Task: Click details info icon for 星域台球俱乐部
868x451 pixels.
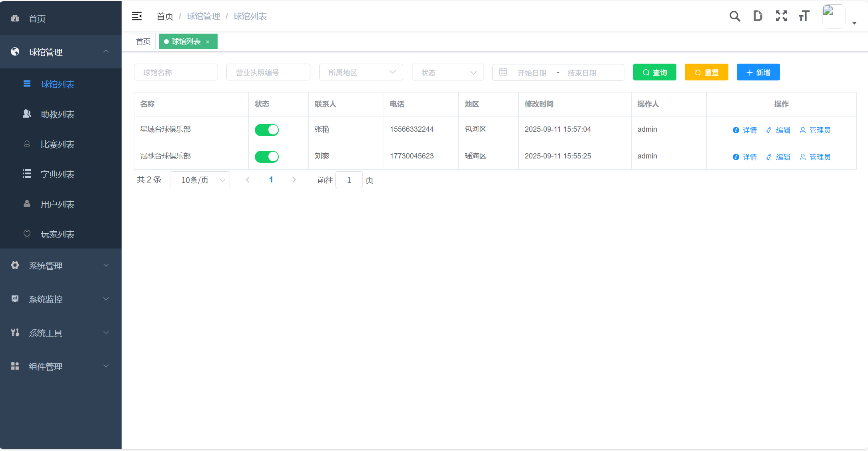Action: tap(736, 130)
